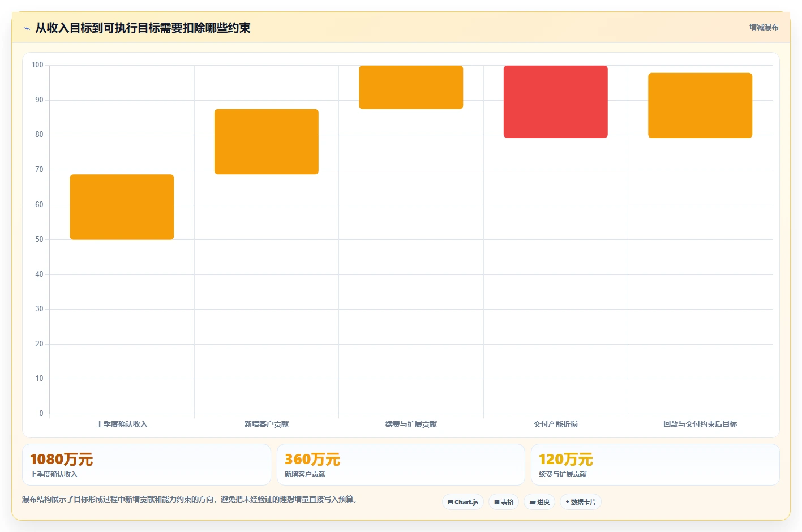Click the 表格 tag pill
802x532 pixels.
point(504,502)
